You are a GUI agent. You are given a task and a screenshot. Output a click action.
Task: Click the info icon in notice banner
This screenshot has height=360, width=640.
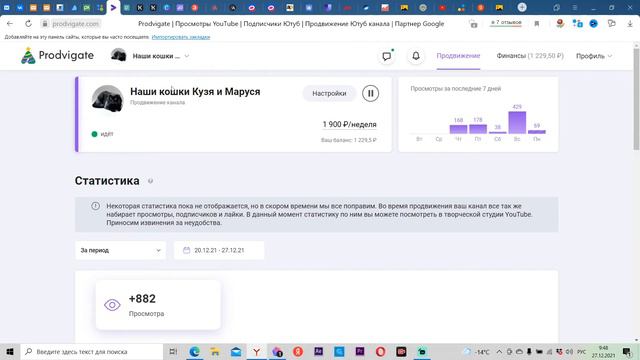[96, 206]
